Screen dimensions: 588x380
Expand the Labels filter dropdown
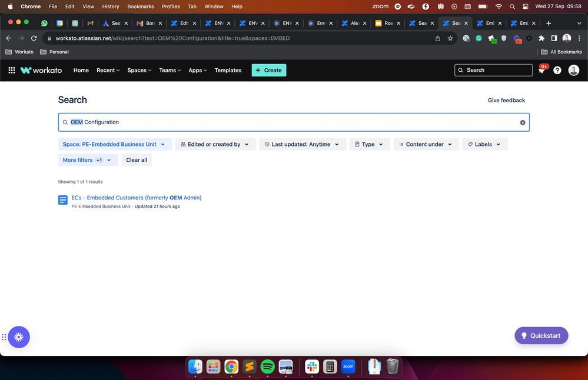485,144
